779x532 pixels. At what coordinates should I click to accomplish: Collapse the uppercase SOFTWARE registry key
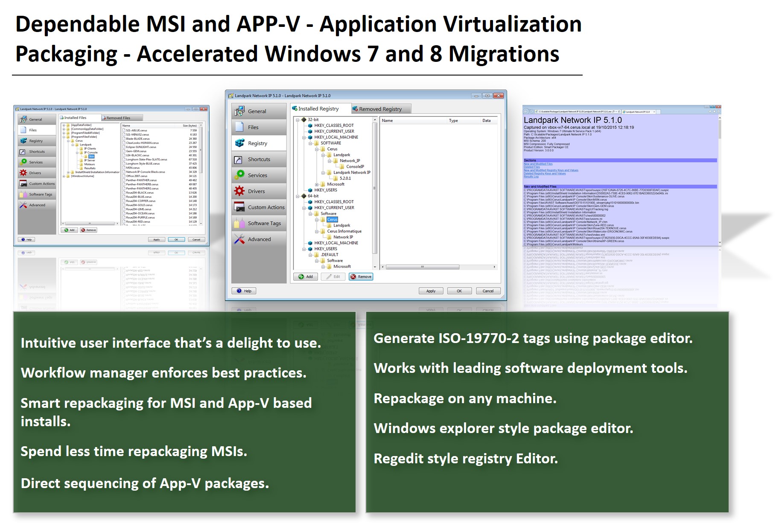(311, 143)
